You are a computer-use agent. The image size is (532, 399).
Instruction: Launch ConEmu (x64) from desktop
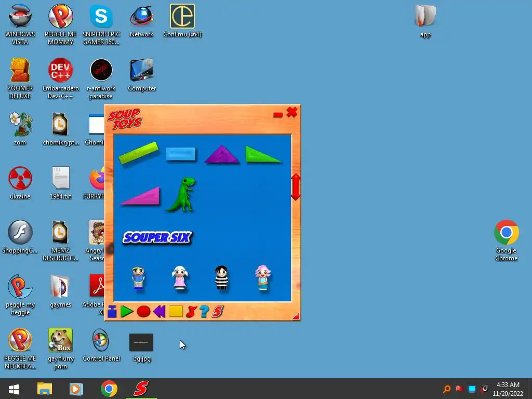182,21
